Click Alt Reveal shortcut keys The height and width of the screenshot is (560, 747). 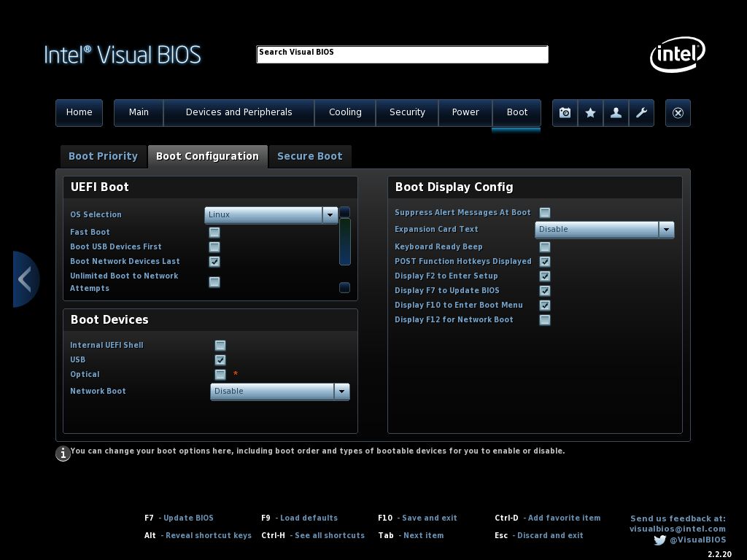click(x=198, y=536)
